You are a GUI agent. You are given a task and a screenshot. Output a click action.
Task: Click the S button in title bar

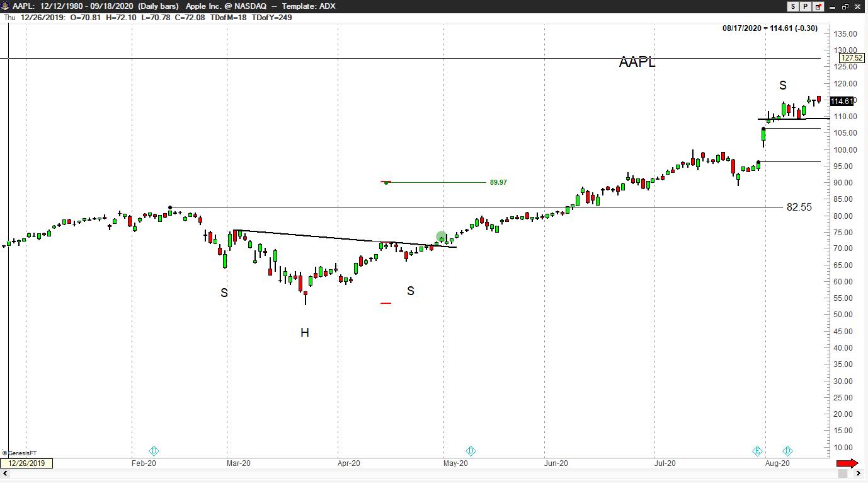coord(793,6)
